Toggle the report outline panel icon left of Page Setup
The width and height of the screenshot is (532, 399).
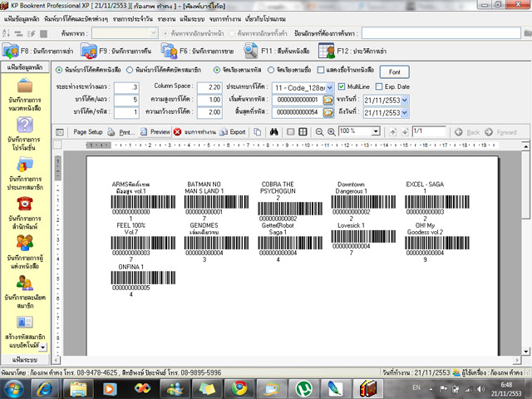coord(60,132)
